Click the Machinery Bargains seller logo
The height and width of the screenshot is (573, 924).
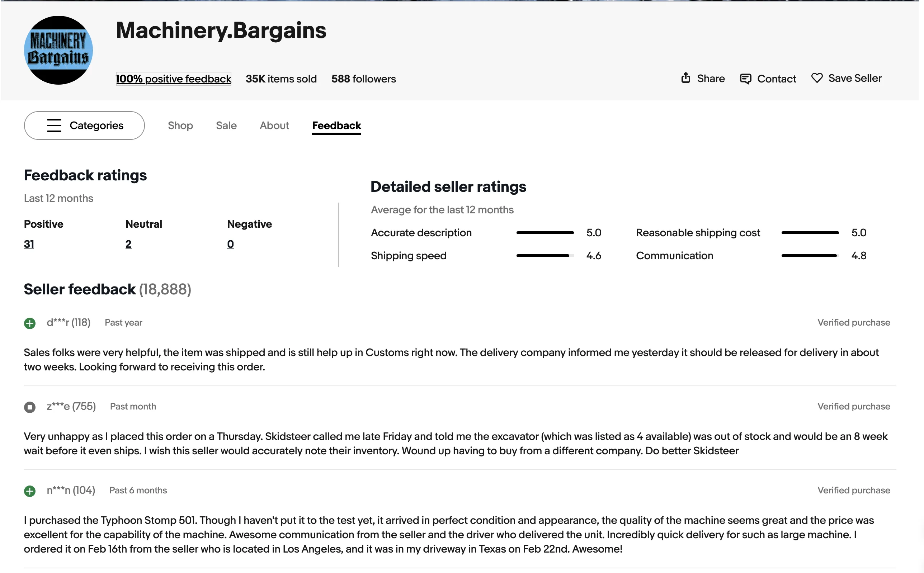tap(58, 50)
